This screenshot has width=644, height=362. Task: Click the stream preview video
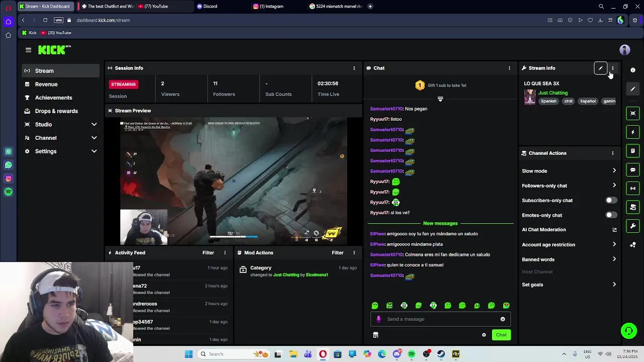coord(233,181)
